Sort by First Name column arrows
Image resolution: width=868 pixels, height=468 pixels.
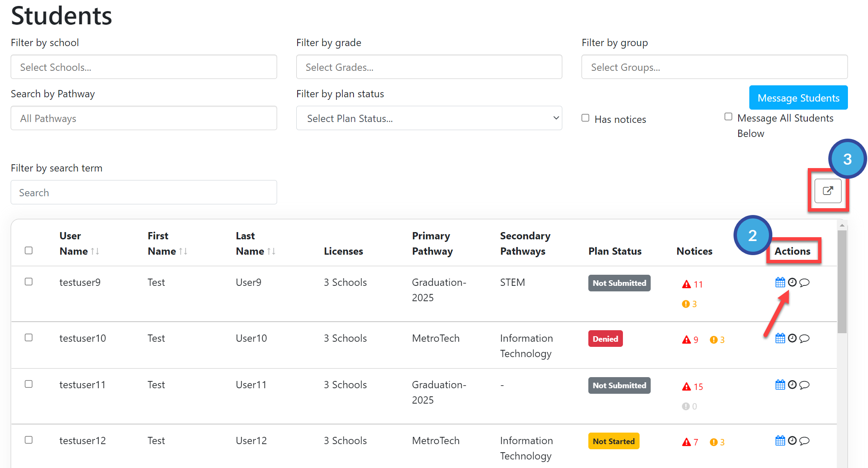(183, 251)
